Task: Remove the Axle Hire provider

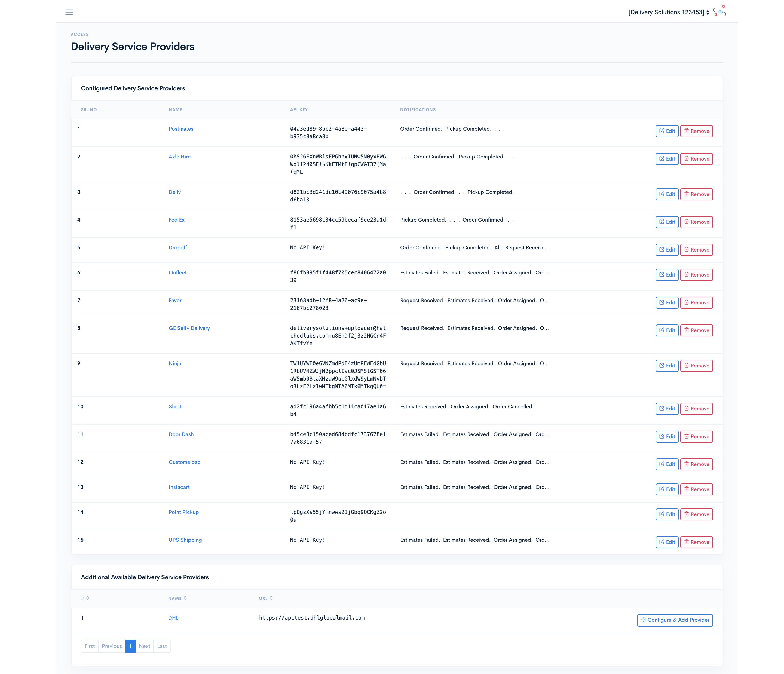Action: pos(696,159)
